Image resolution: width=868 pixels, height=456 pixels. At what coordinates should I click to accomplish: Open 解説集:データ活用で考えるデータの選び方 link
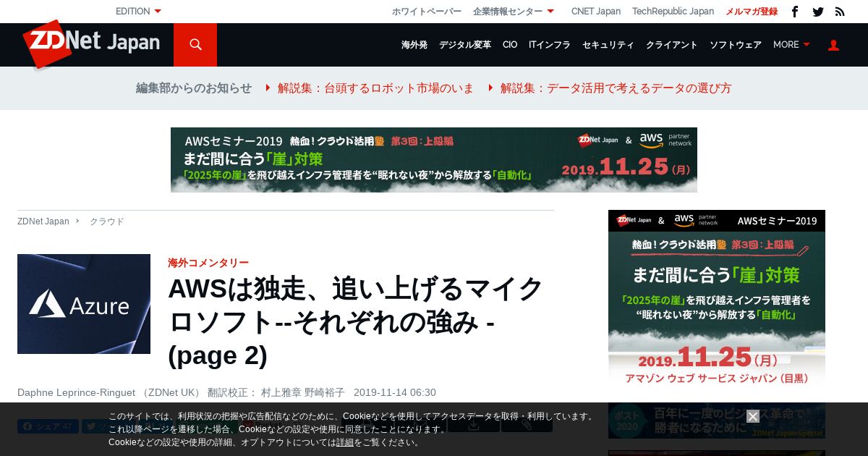pyautogui.click(x=616, y=88)
